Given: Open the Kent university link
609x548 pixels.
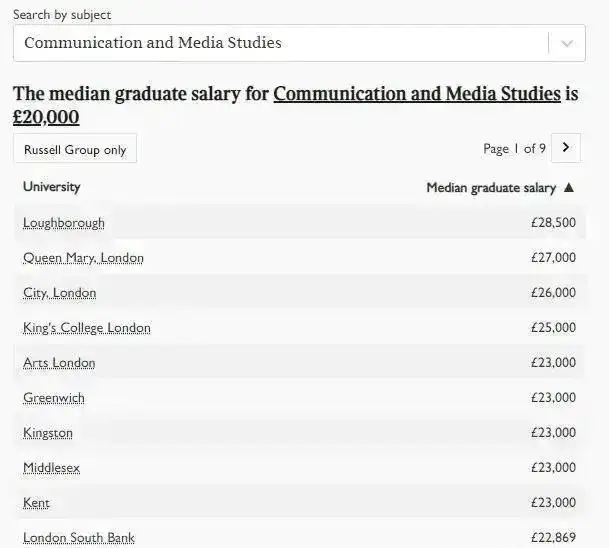Looking at the screenshot, I should (x=36, y=503).
